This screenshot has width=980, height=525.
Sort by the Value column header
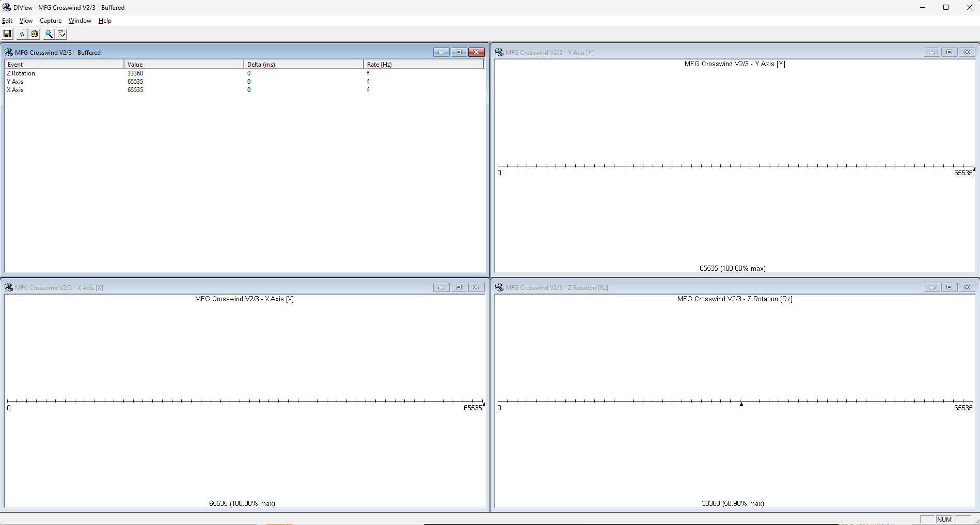click(x=184, y=64)
